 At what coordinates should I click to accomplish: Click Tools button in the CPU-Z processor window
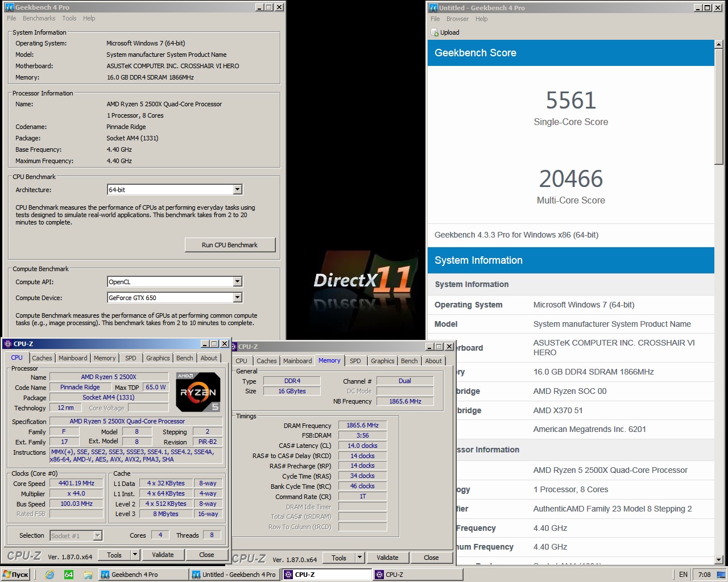[x=114, y=555]
